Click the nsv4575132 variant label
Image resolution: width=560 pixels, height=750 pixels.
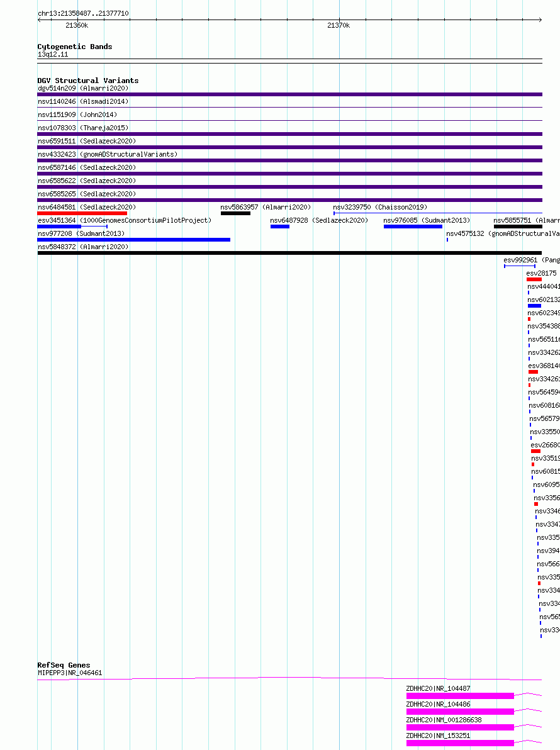(503, 234)
